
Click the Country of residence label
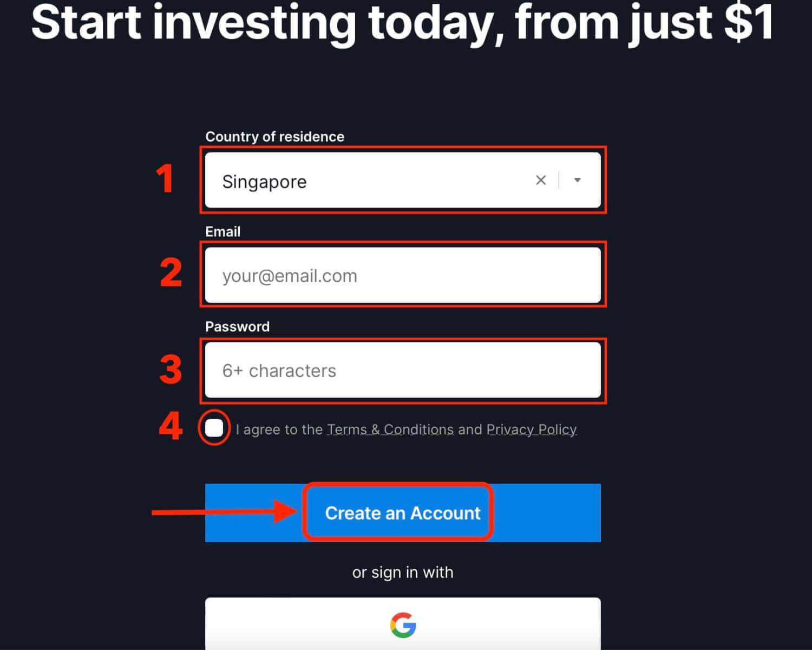(274, 136)
